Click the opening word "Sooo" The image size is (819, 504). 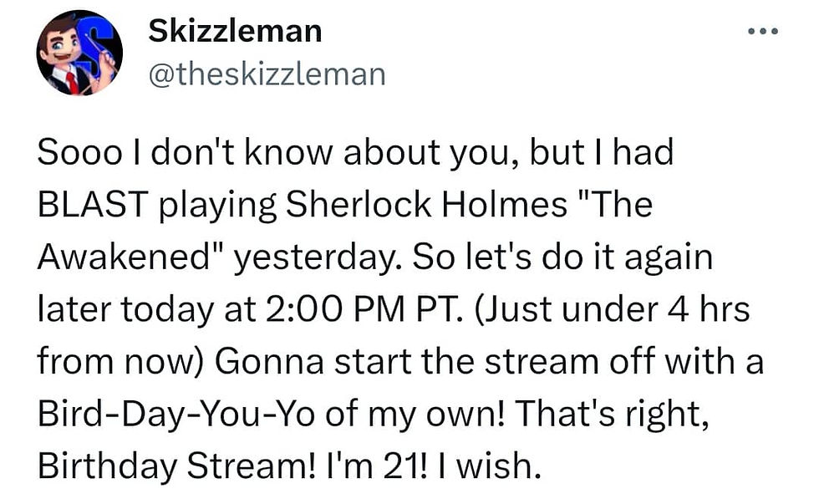point(80,153)
